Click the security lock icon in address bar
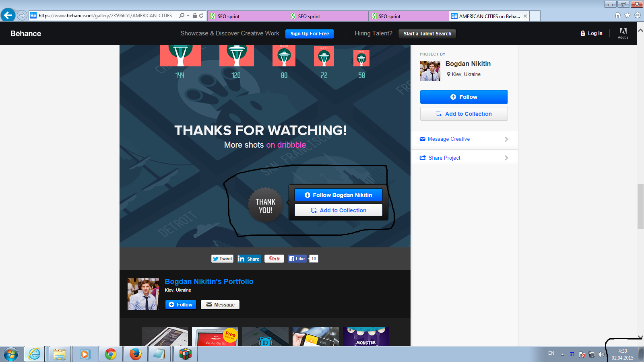Viewport: 644px width, 362px height. [x=195, y=16]
